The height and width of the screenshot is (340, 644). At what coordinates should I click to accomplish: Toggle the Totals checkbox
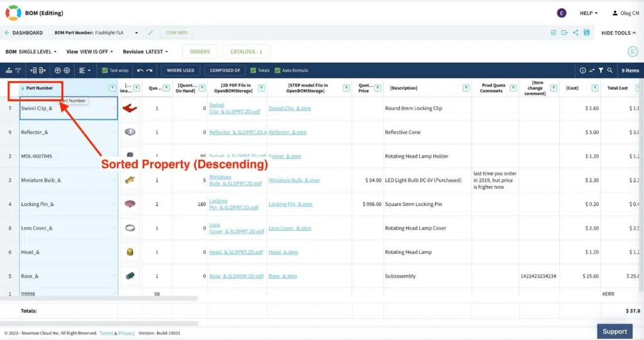(253, 70)
